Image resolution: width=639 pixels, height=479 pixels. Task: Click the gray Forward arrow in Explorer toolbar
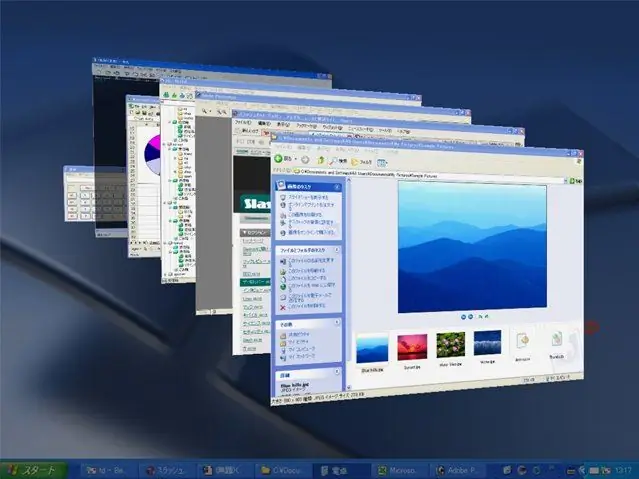click(305, 159)
